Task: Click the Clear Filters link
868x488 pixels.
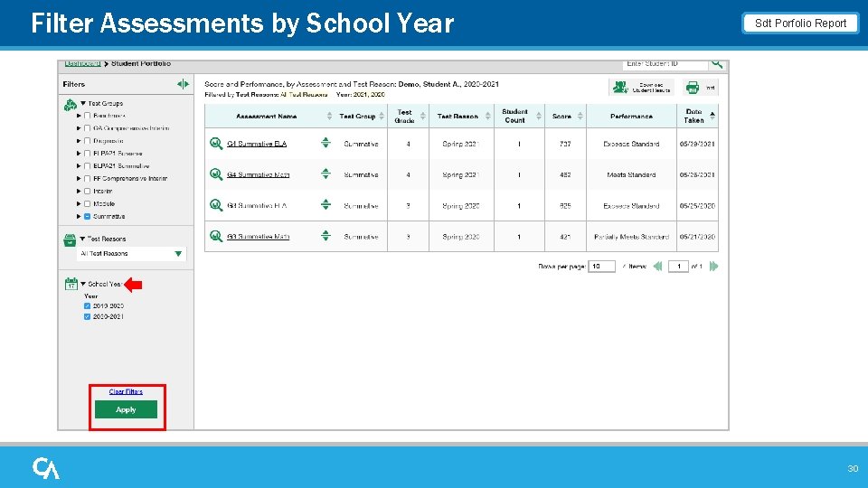Action: (x=126, y=391)
